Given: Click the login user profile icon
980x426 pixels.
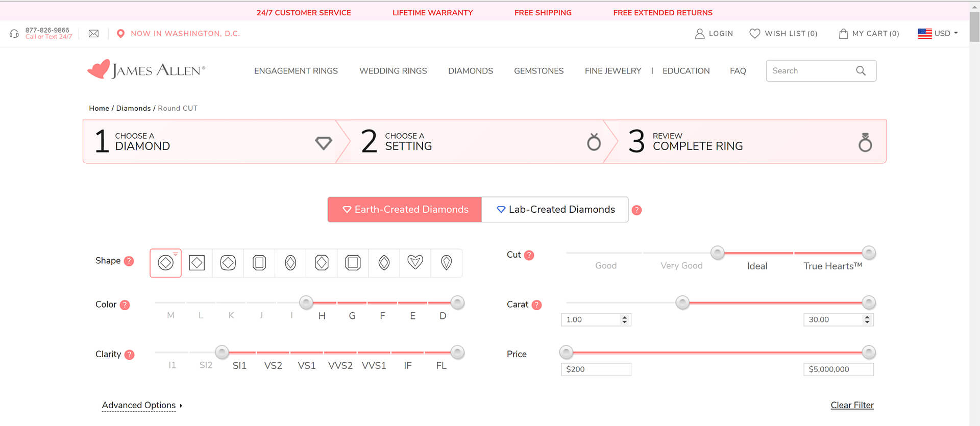Looking at the screenshot, I should click(700, 34).
